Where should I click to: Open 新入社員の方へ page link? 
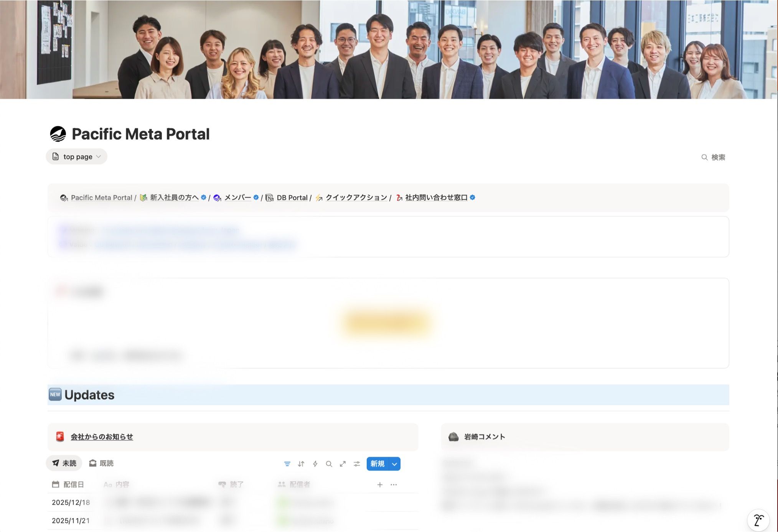pos(174,198)
